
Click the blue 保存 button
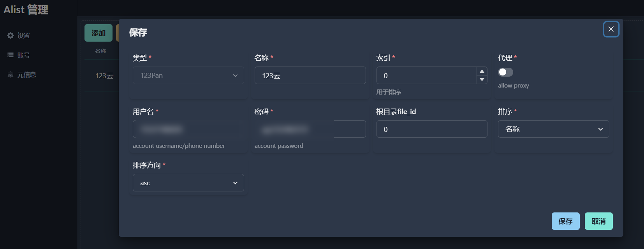[565, 221]
